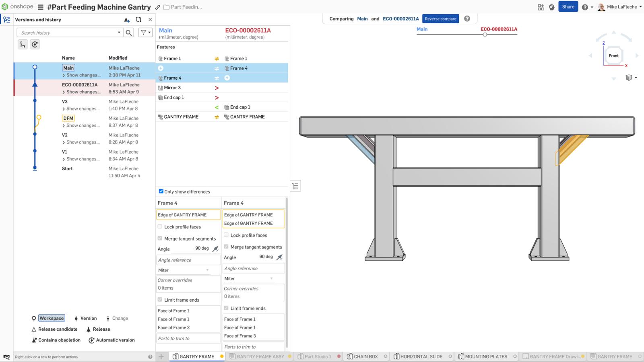Click the Reverse compare button
Image resolution: width=644 pixels, height=362 pixels.
pos(440,19)
